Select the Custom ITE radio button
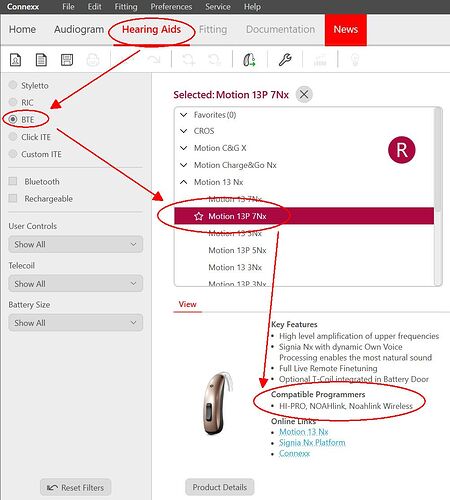Viewport: 450px width, 500px height. pos(13,154)
